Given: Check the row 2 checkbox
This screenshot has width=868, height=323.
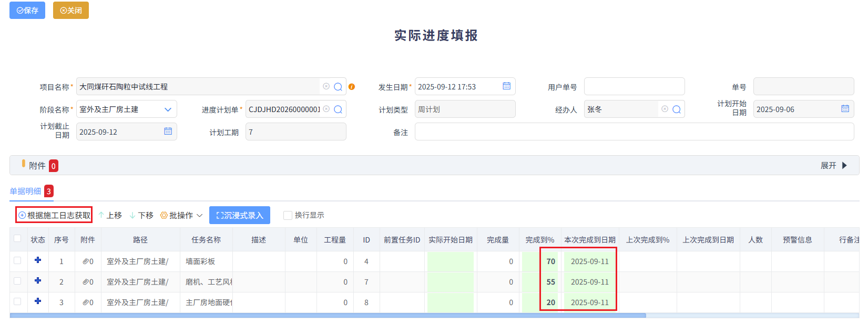Looking at the screenshot, I should point(17,281).
